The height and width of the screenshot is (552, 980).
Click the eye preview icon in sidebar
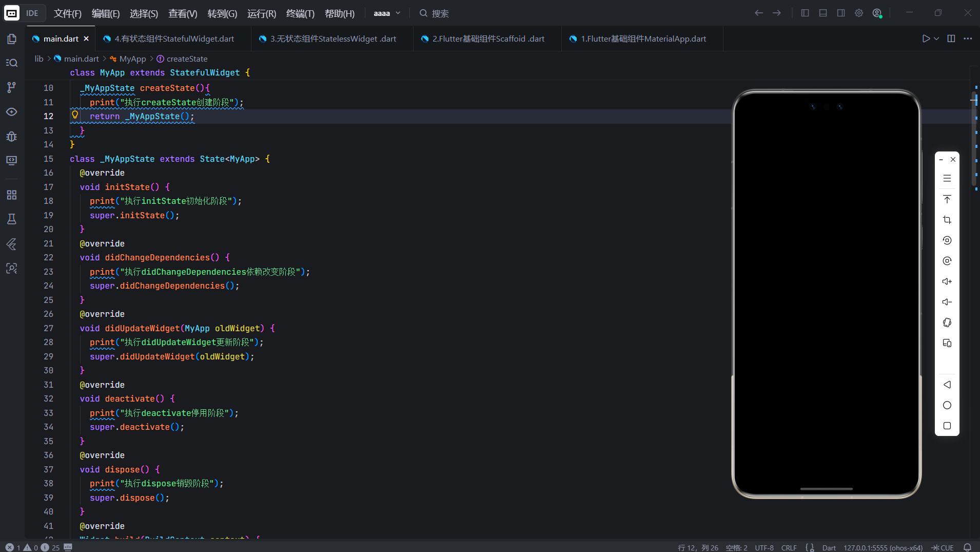(x=12, y=112)
